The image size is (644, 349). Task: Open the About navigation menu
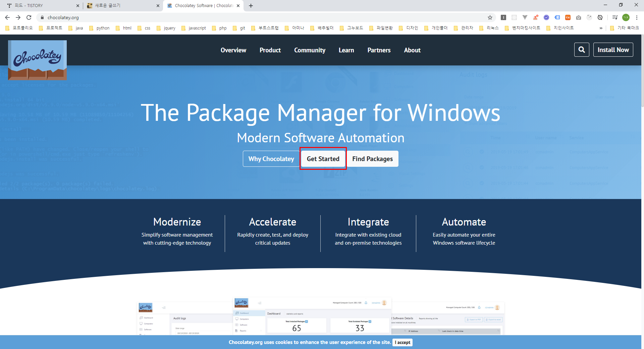(412, 50)
